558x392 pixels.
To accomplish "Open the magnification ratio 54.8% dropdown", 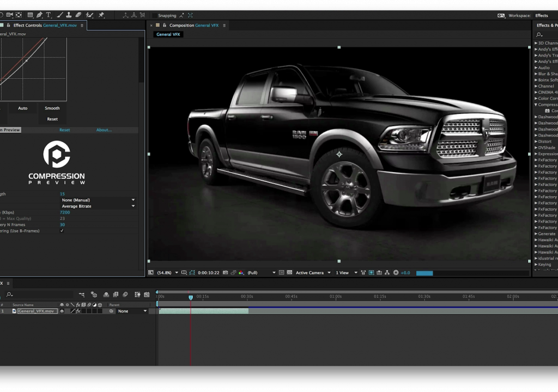I will pos(168,273).
